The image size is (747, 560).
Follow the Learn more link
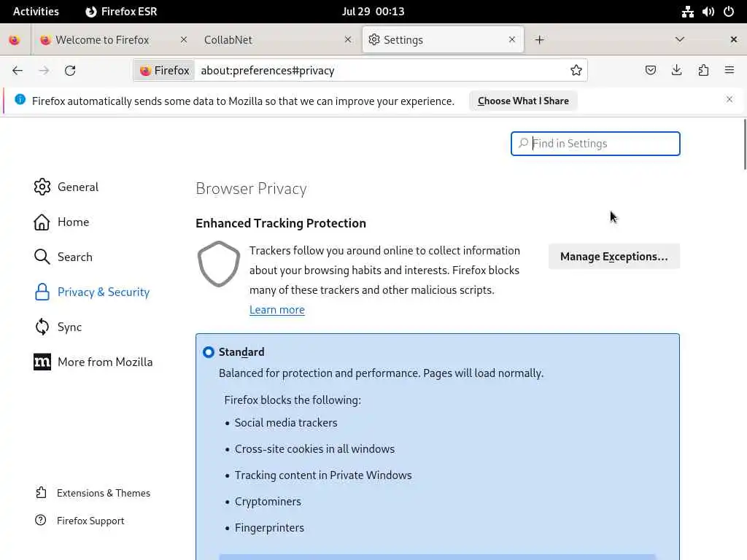tap(277, 310)
